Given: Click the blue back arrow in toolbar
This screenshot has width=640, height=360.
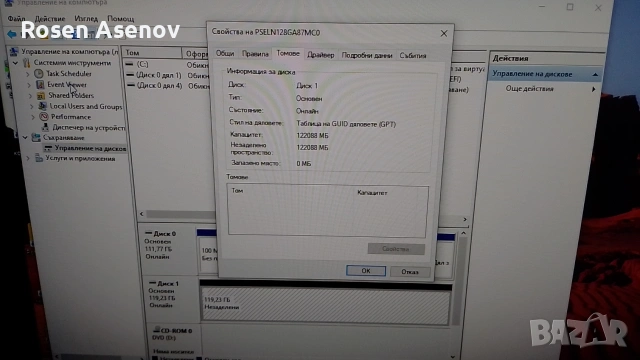Looking at the screenshot, I should [x=11, y=34].
